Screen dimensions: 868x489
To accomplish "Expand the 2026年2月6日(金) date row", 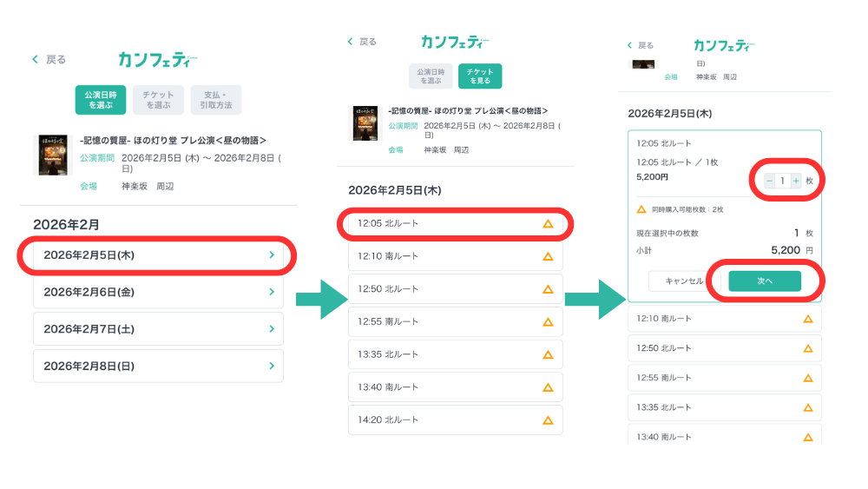I will (x=158, y=292).
